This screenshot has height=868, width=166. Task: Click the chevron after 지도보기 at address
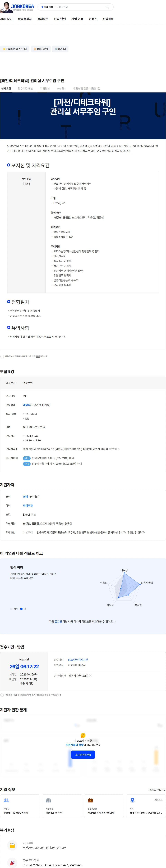pyautogui.click(x=119, y=449)
